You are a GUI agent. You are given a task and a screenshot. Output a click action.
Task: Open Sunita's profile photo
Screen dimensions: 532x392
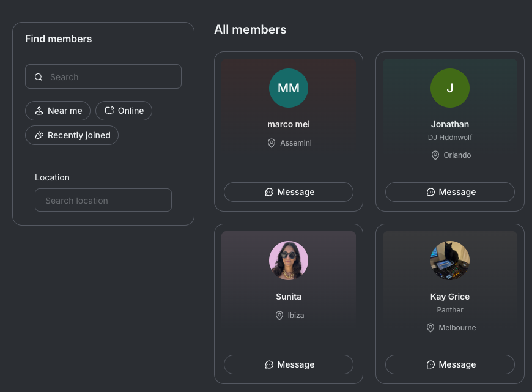coord(289,261)
